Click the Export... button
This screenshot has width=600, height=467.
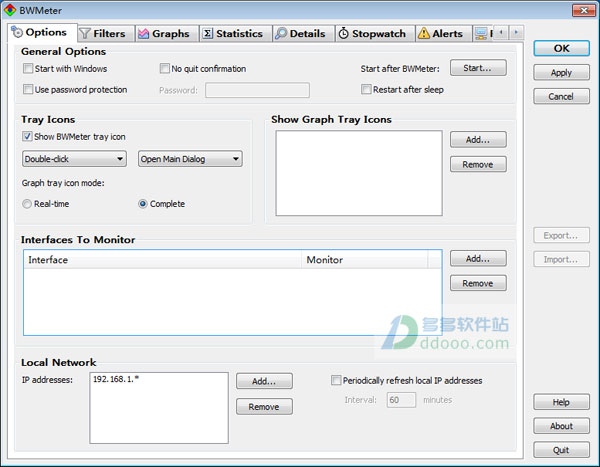point(561,235)
